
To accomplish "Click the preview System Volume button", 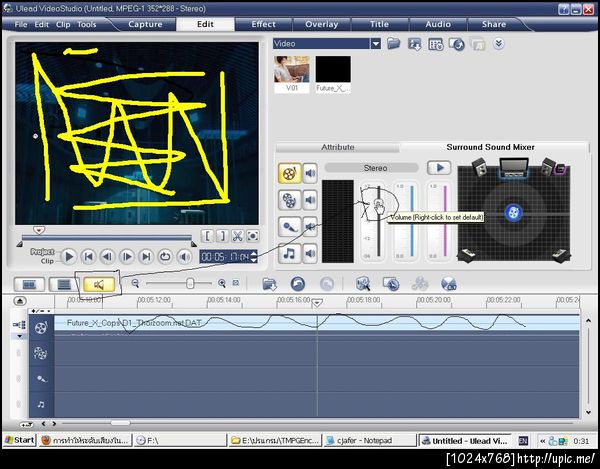I will click(x=184, y=256).
